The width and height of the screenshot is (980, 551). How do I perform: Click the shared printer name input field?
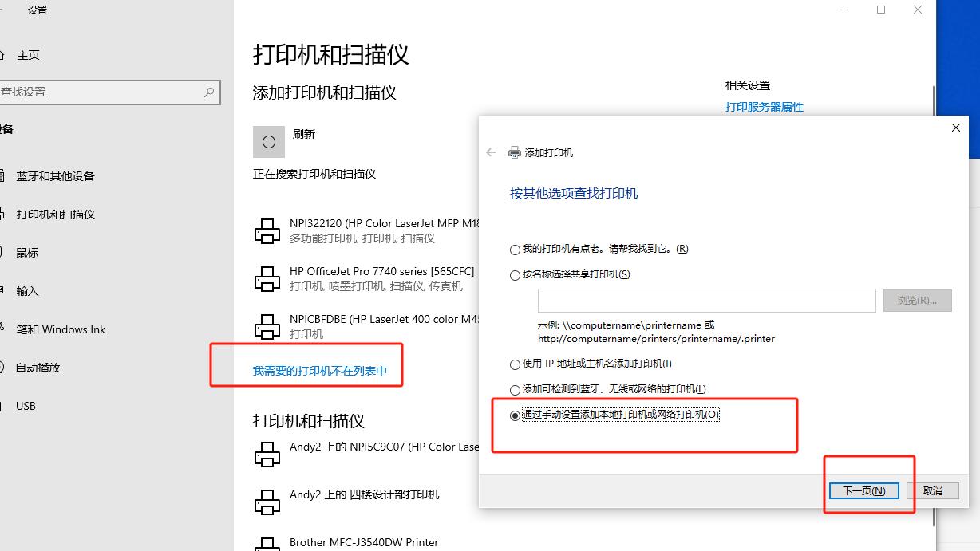click(705, 300)
